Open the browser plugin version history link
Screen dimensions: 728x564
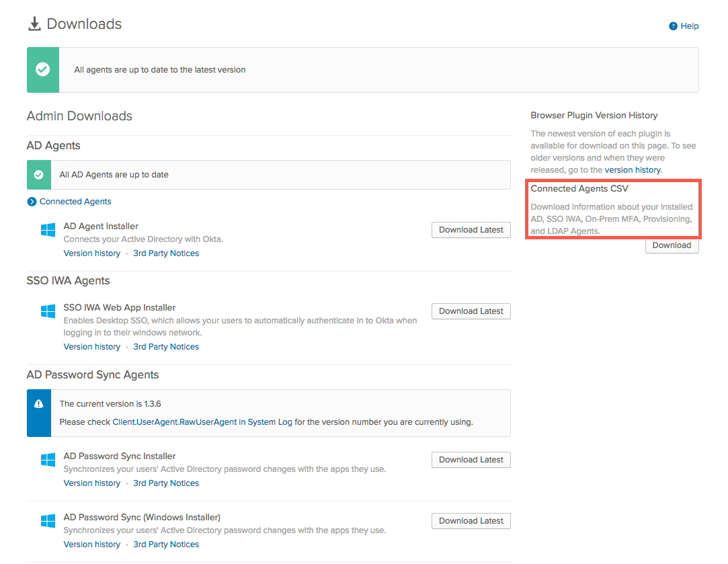[x=633, y=170]
